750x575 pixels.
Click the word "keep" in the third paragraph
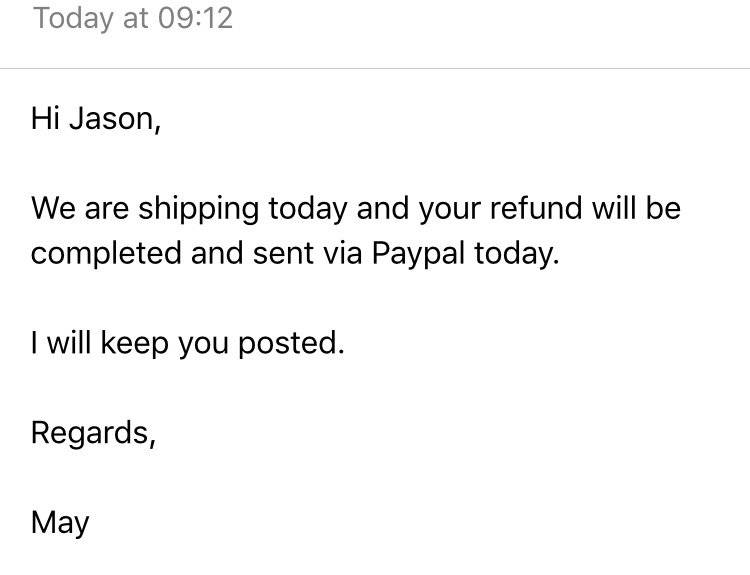[x=134, y=344]
